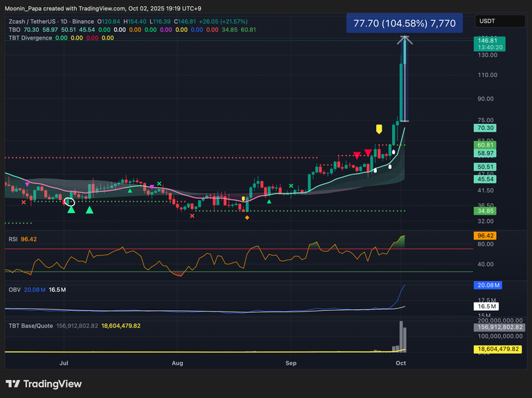Click the Oct label on the time axis

click(400, 362)
